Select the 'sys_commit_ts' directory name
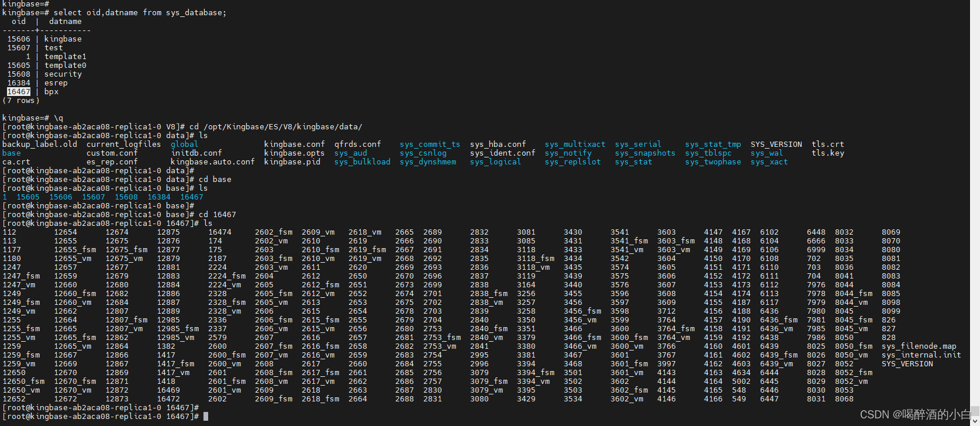 pyautogui.click(x=430, y=145)
